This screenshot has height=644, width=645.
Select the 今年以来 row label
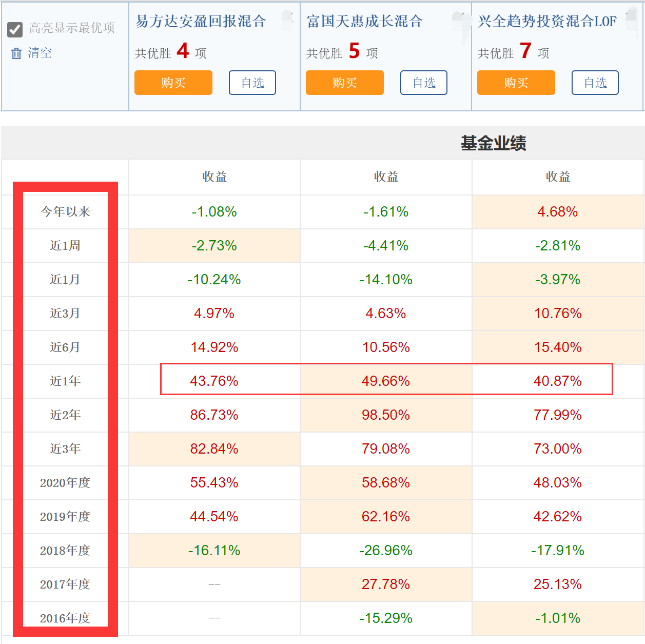pos(65,212)
